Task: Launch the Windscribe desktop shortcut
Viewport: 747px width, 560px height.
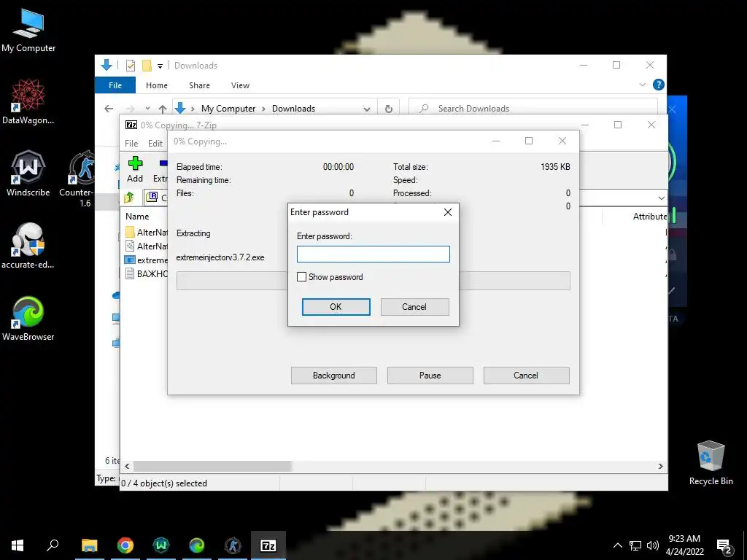Action: [x=28, y=174]
